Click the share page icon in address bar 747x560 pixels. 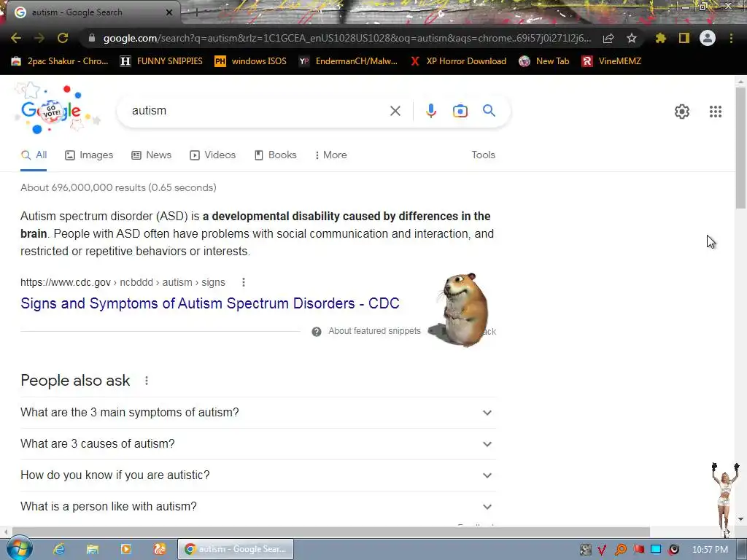point(608,38)
